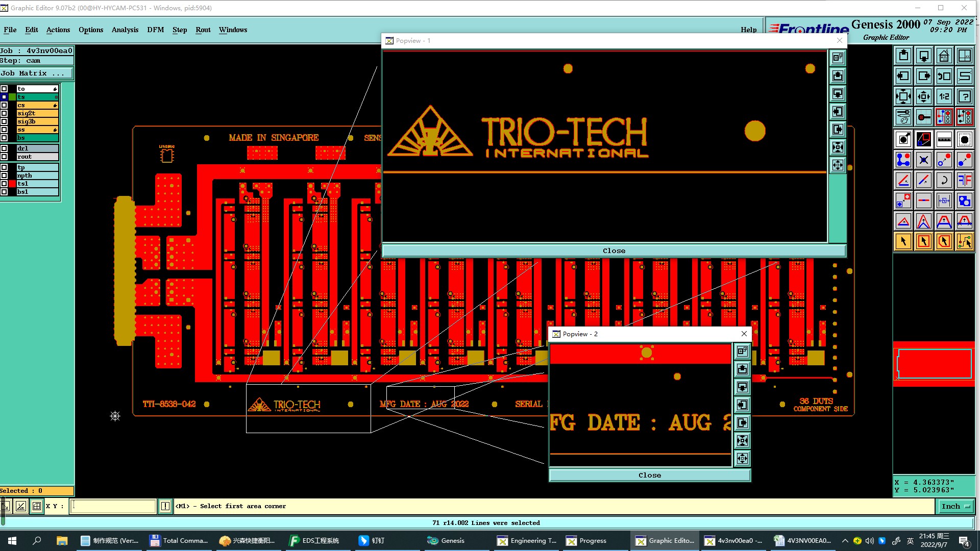Screen dimensions: 980x551
Task: Click the pan right icon in Popview 2
Action: (742, 422)
